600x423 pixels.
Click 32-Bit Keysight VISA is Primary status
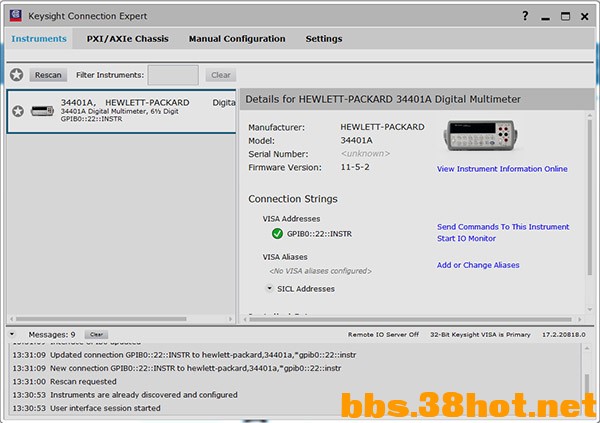480,334
